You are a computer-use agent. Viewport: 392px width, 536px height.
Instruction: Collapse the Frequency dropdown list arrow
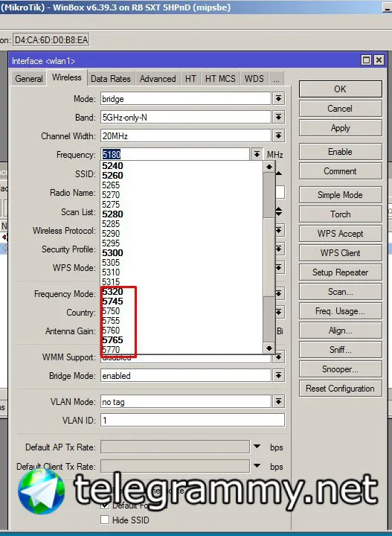pyautogui.click(x=257, y=155)
